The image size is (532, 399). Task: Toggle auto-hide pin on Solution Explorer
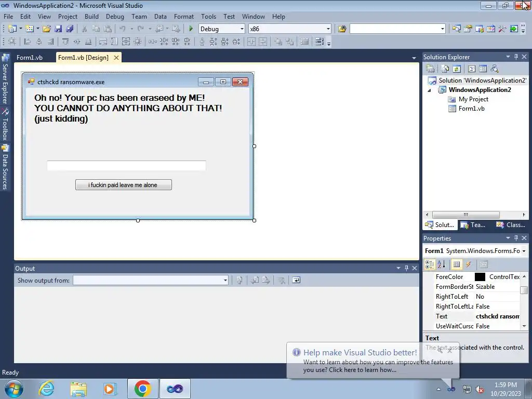tap(516, 57)
